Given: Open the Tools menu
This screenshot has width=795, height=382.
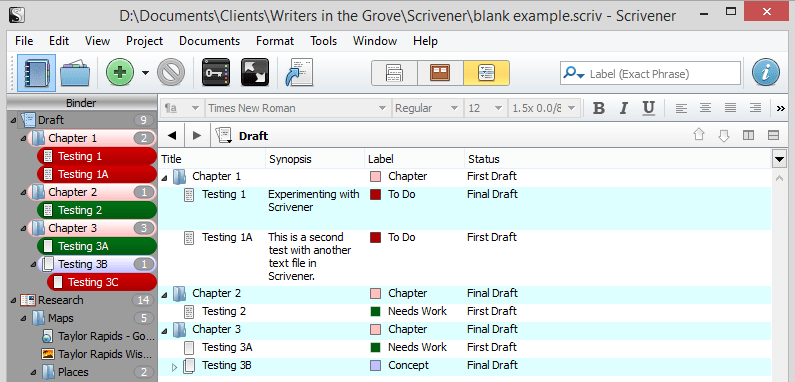Looking at the screenshot, I should click(323, 41).
